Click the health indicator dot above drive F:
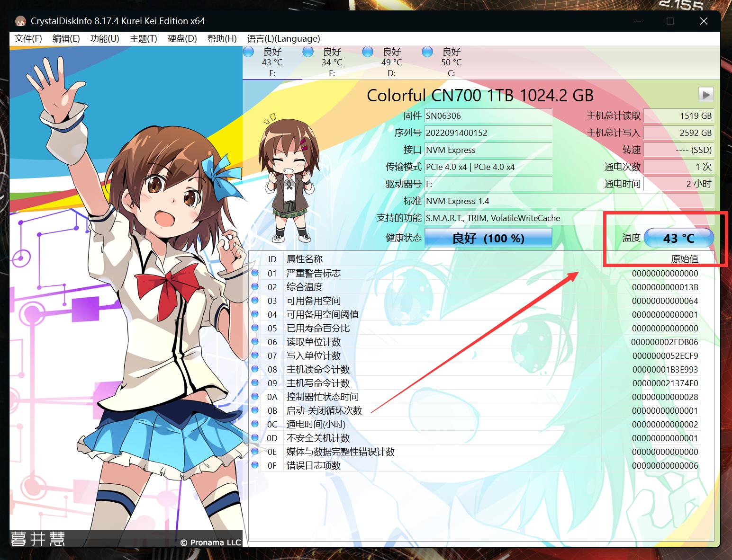The width and height of the screenshot is (732, 560). point(248,51)
